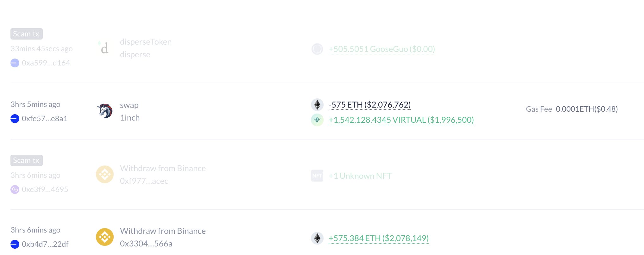This screenshot has height=255, width=644.
Task: Open transaction hash 0xb4d7...22df
Action: pos(45,244)
